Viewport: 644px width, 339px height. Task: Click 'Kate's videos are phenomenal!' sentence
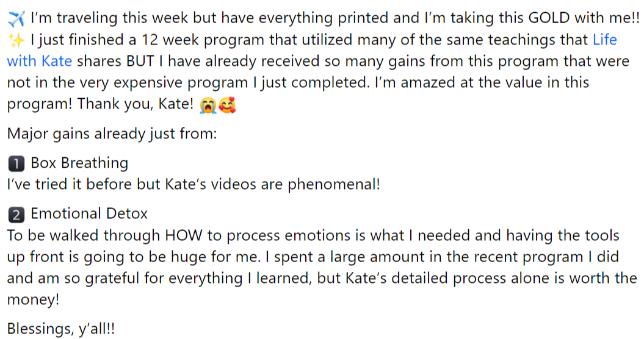[x=272, y=184]
